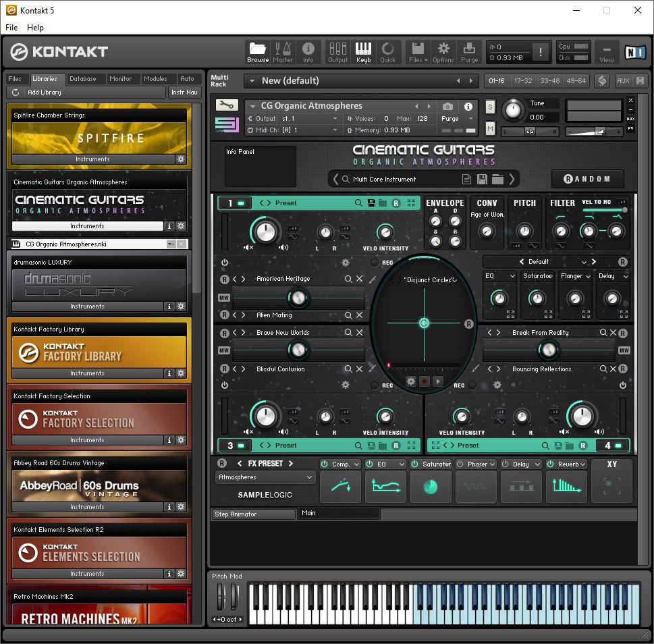654x644 pixels.
Task: Expand the Flanger effect type dropdown
Action: [588, 276]
